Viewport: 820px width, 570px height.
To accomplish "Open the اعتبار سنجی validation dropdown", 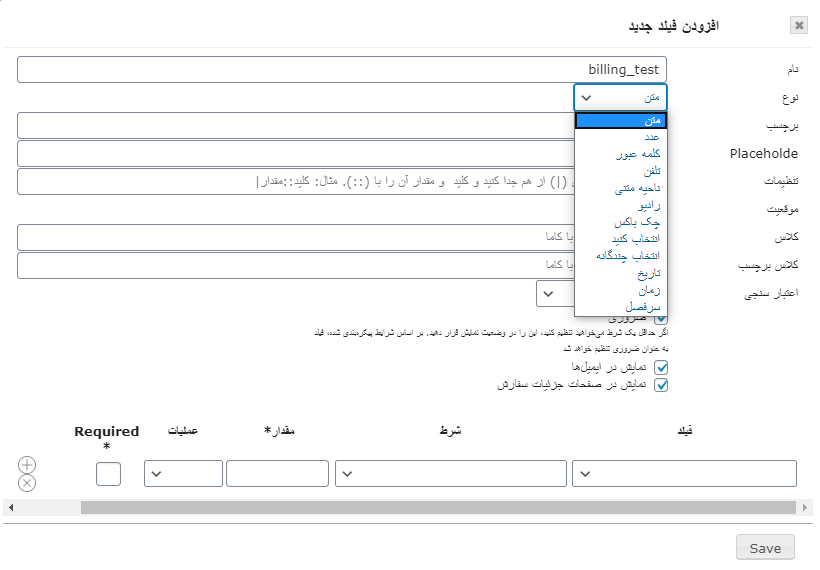I will point(555,294).
